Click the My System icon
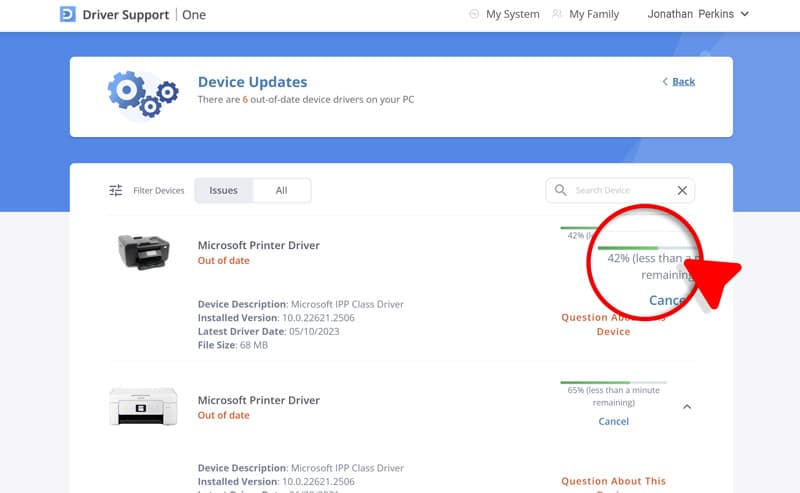 click(x=474, y=14)
